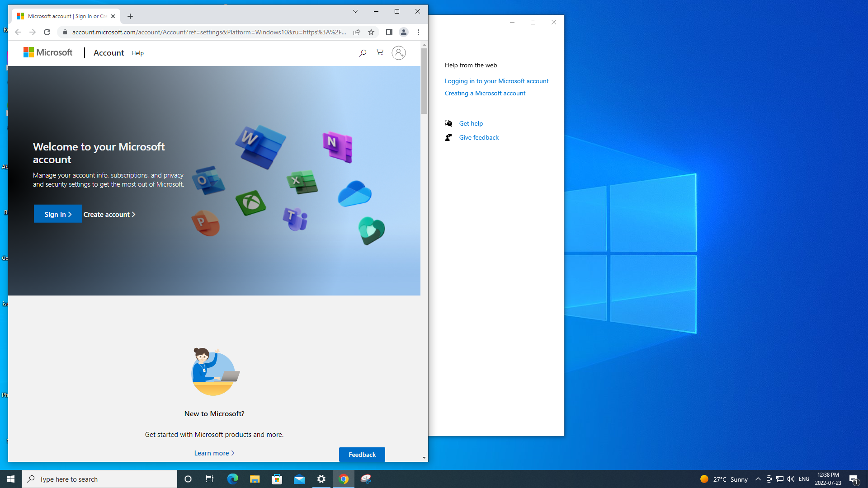Click the account sign-in avatar icon

pos(398,53)
